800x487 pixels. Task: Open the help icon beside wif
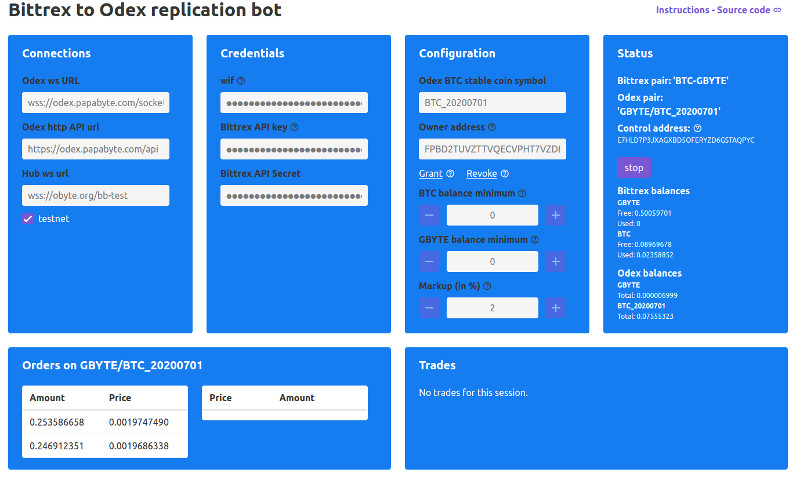241,81
